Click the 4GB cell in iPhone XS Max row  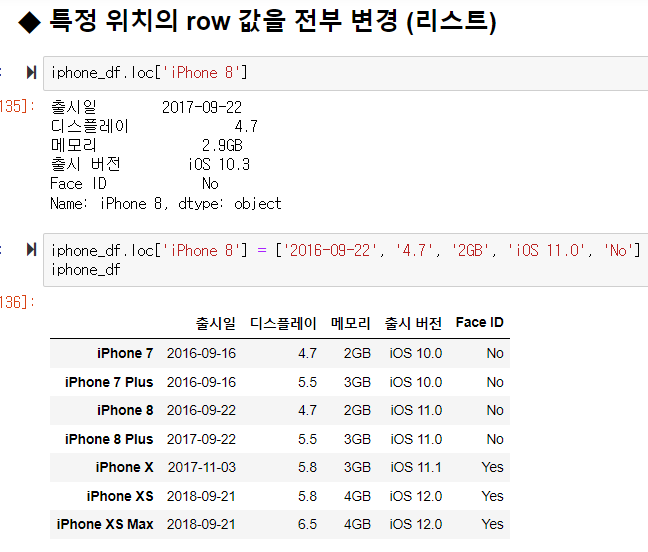(x=357, y=524)
